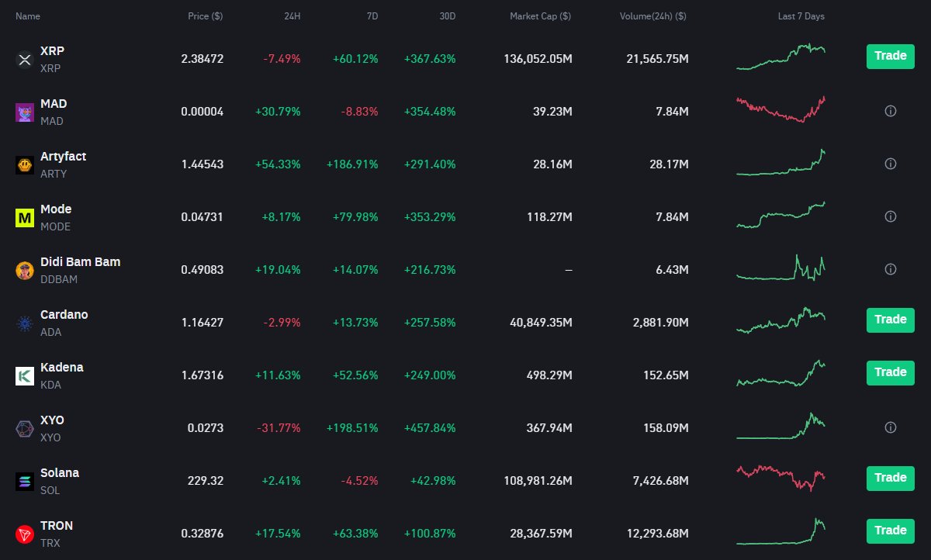Image resolution: width=931 pixels, height=560 pixels.
Task: Click the XRP coin logo icon
Action: (25, 60)
